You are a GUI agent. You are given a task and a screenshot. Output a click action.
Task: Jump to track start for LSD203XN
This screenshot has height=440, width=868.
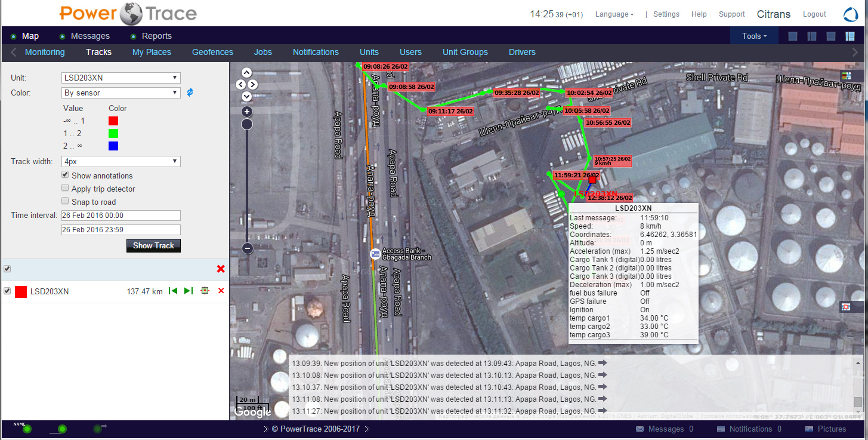pos(173,291)
